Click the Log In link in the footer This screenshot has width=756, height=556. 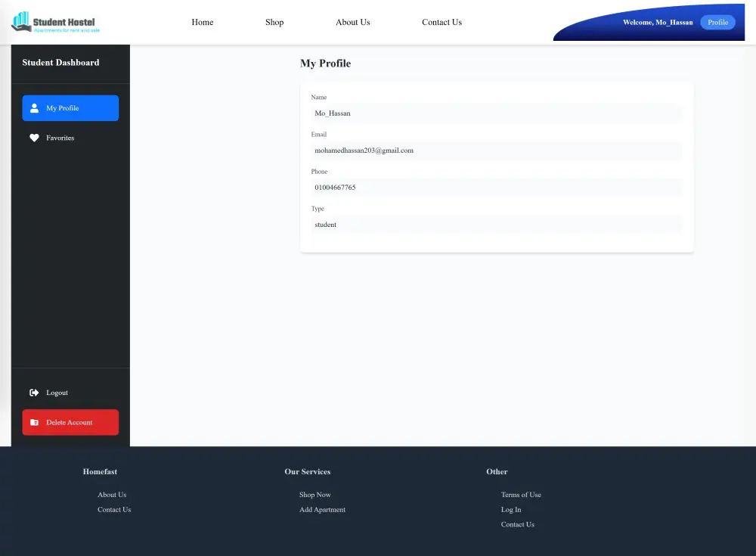coord(510,509)
